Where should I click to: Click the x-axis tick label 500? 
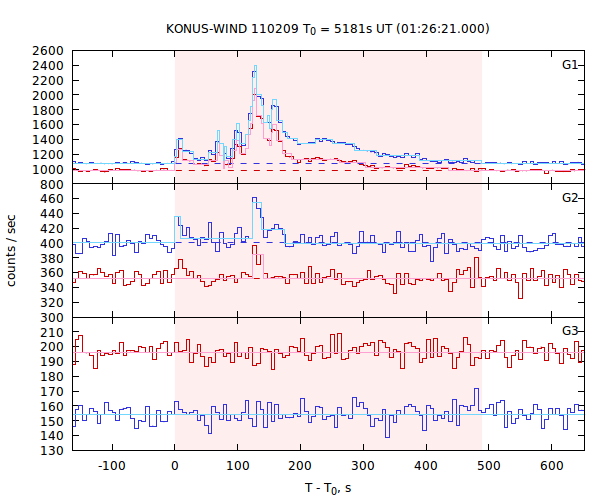(x=488, y=466)
